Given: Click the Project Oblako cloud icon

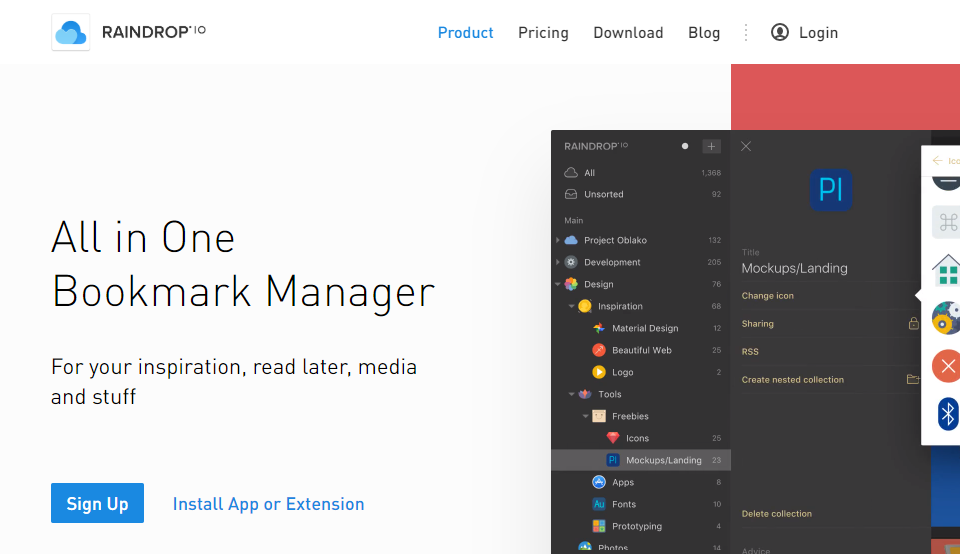Looking at the screenshot, I should [x=571, y=240].
